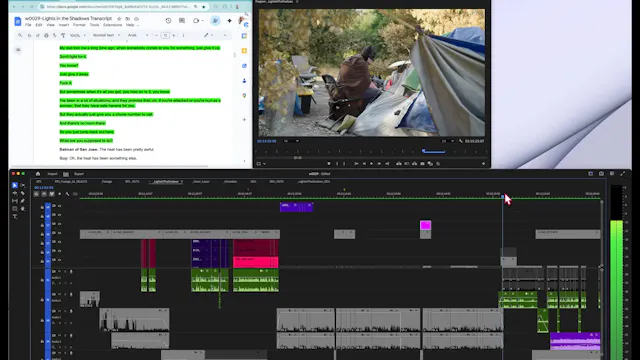Open the Program monitor Button Editor plus
This screenshot has width=640, height=360.
(x=483, y=164)
